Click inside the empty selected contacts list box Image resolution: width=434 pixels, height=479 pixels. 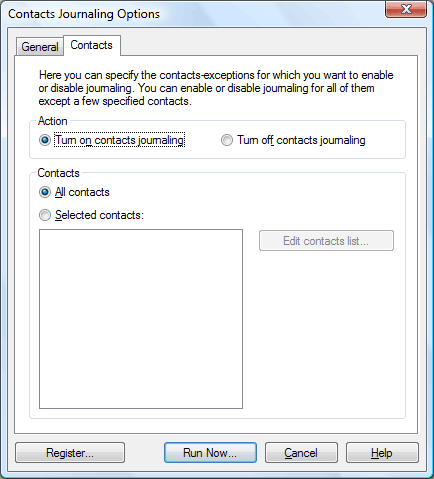click(141, 319)
